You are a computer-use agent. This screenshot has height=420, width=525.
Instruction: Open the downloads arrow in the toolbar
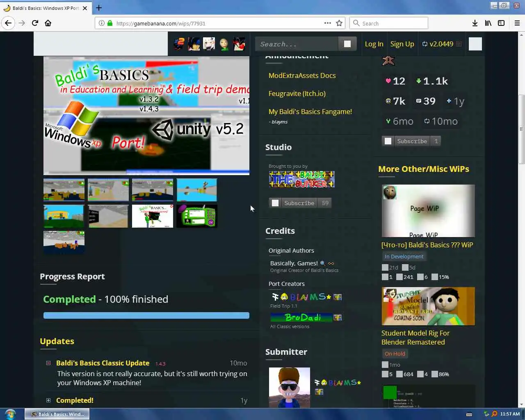pyautogui.click(x=475, y=23)
